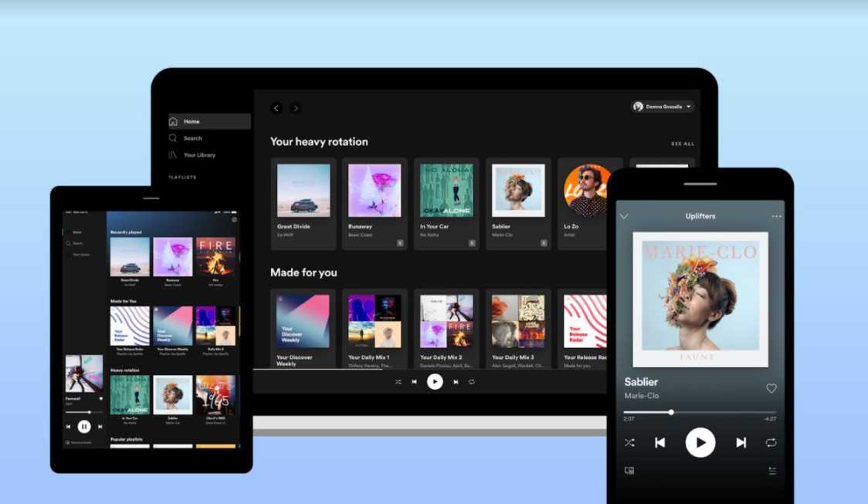Viewport: 868px width, 504px height.
Task: Open the user account dropdown on the laptop
Action: coord(663,107)
